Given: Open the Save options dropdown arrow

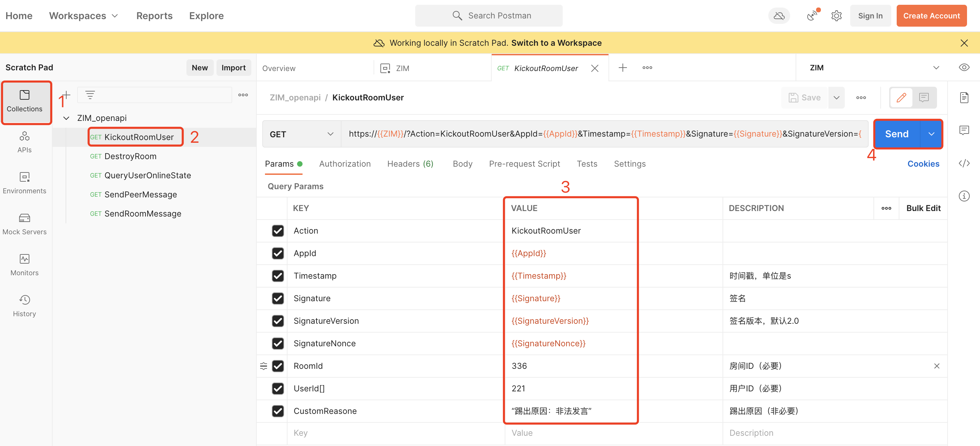Looking at the screenshot, I should click(x=836, y=98).
